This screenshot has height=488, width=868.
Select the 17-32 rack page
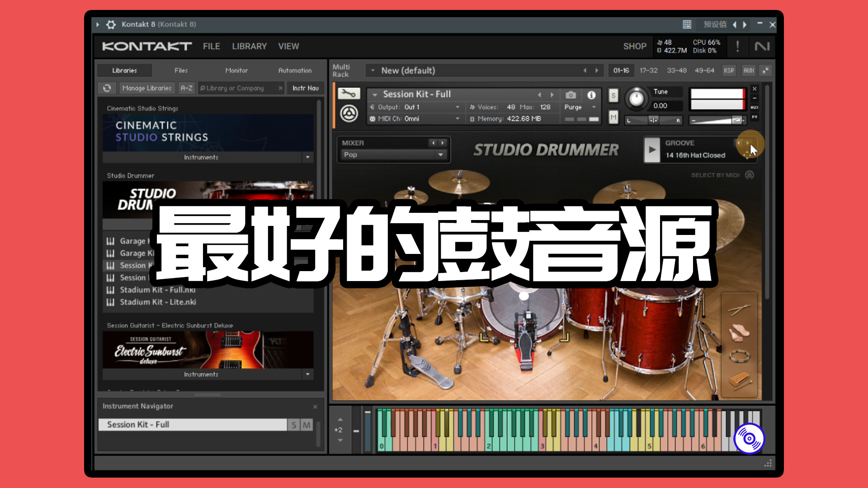point(648,70)
